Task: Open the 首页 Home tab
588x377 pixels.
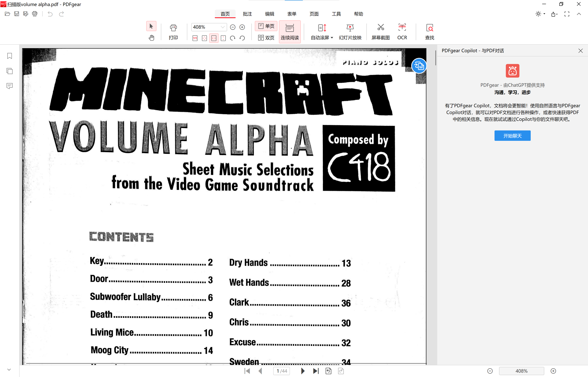Action: click(225, 14)
